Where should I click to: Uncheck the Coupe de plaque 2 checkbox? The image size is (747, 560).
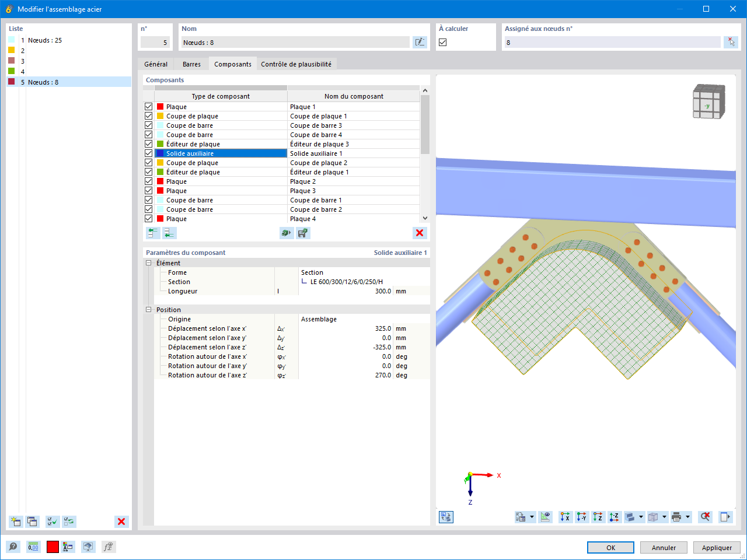(x=149, y=163)
